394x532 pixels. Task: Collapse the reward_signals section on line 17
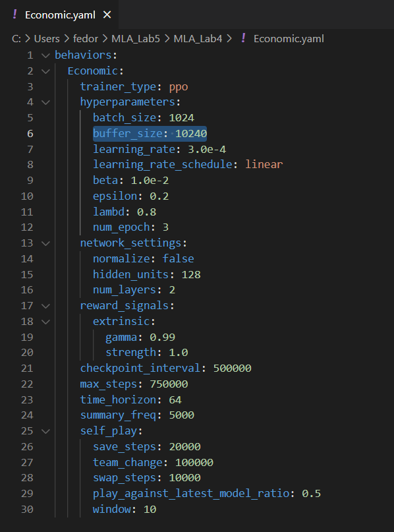point(45,306)
